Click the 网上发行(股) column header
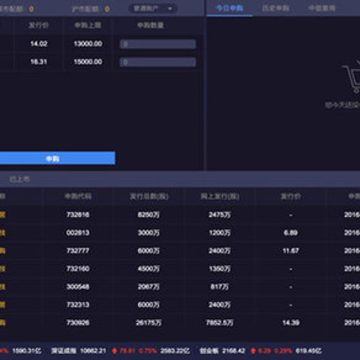Screen dimensions: 360x360 (x=220, y=197)
